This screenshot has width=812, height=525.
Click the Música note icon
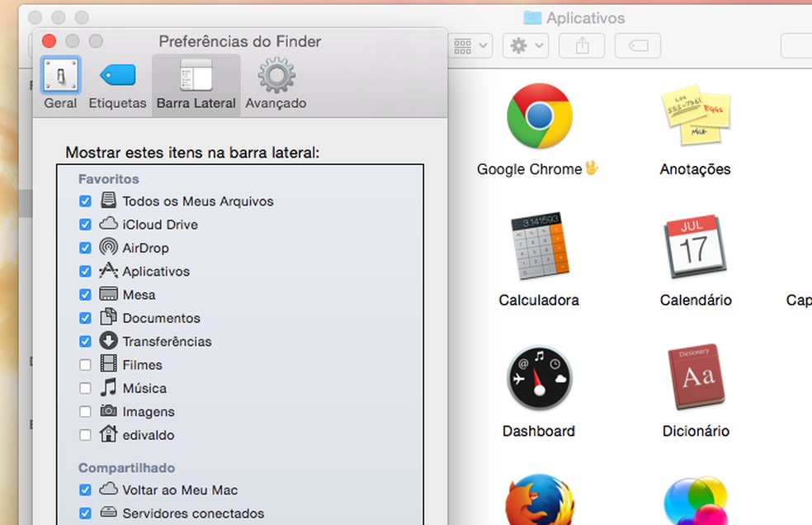108,387
